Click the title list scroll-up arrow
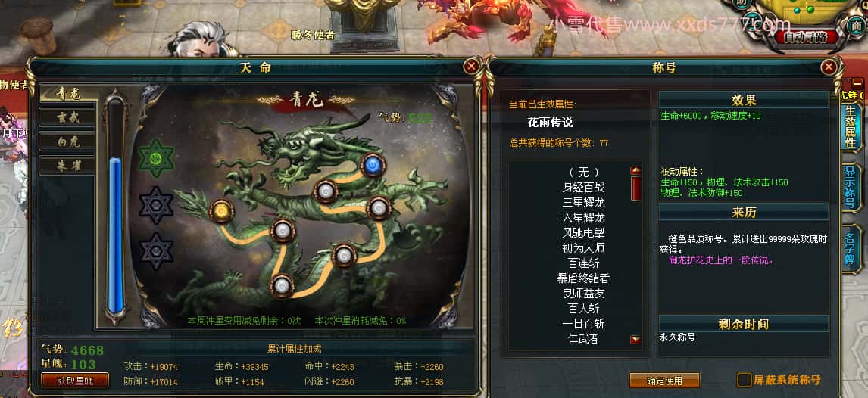Image resolution: width=868 pixels, height=398 pixels. coord(636,171)
